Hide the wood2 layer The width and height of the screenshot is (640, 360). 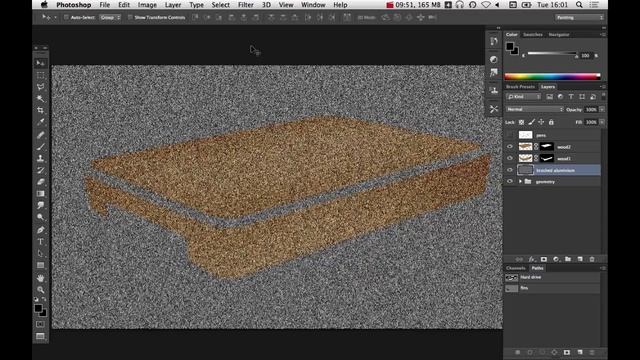(x=510, y=147)
